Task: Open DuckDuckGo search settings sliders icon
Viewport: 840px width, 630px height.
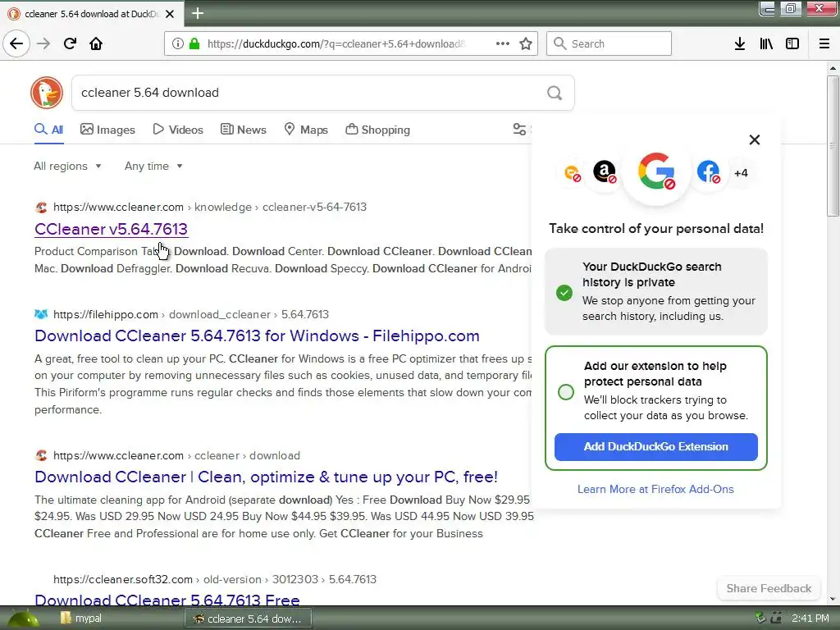Action: click(x=519, y=129)
